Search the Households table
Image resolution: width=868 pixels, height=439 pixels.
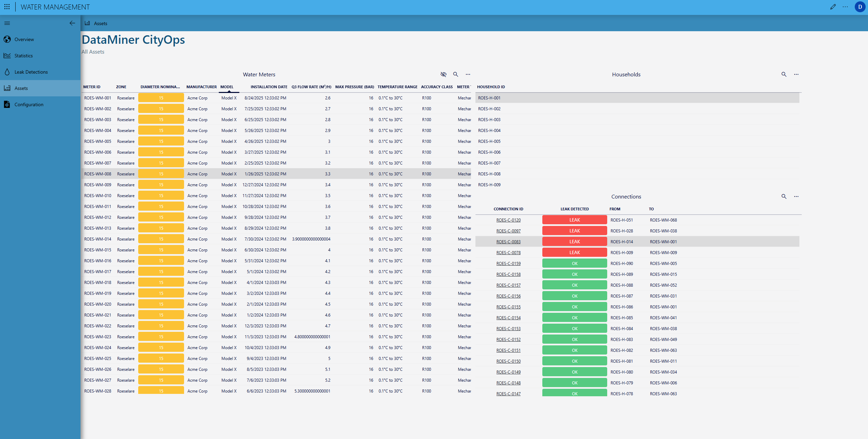[x=784, y=74]
